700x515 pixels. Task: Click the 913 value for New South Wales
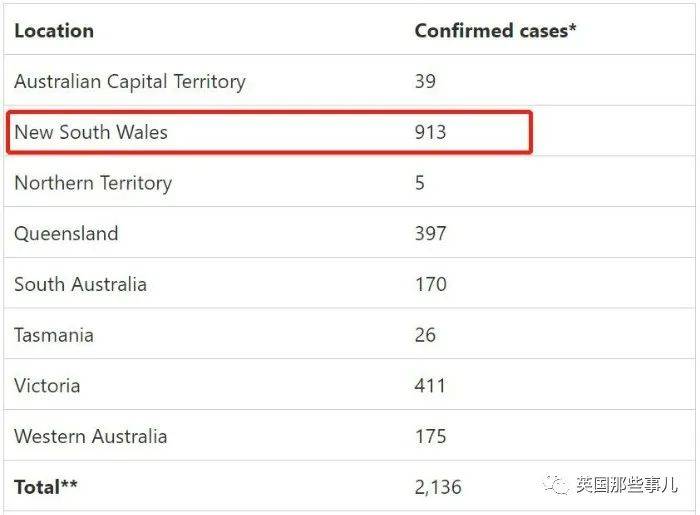coord(430,133)
